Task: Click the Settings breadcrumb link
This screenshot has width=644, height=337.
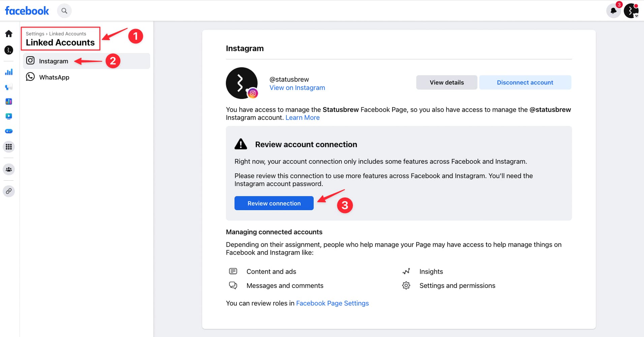Action: (x=35, y=34)
